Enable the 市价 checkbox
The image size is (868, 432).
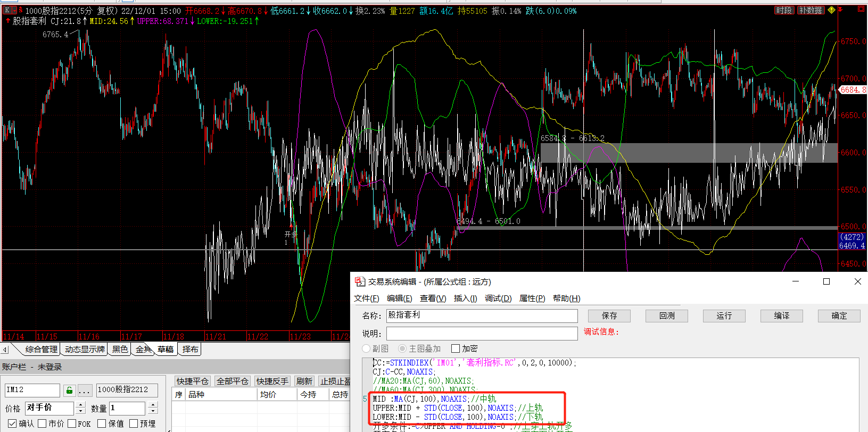(42, 423)
